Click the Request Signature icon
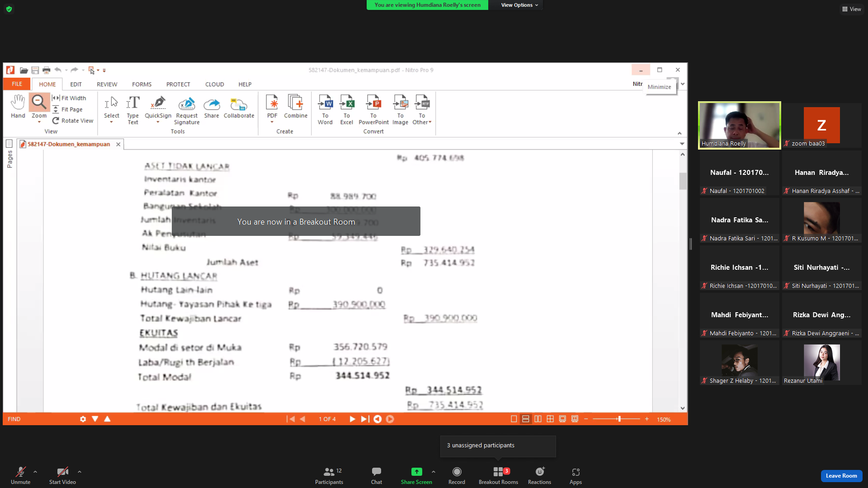Screen dimensions: 868x488 pos(187,110)
